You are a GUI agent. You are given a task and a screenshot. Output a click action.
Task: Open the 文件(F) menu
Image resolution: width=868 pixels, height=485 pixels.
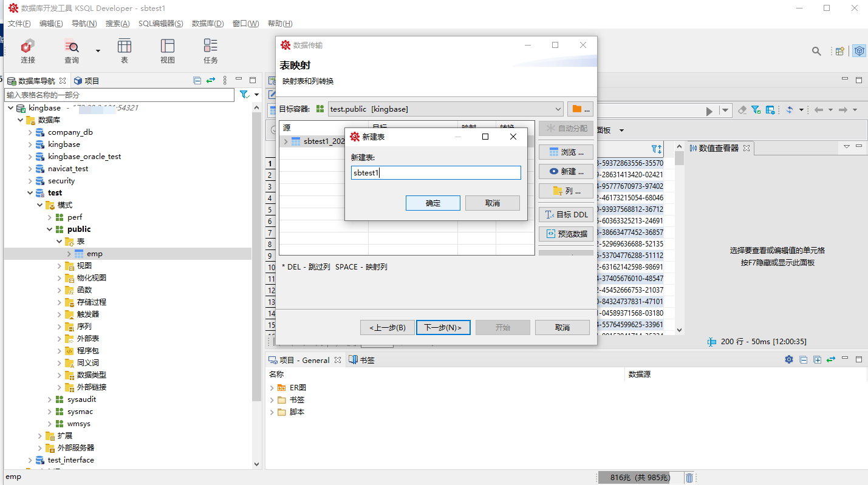[x=19, y=24]
